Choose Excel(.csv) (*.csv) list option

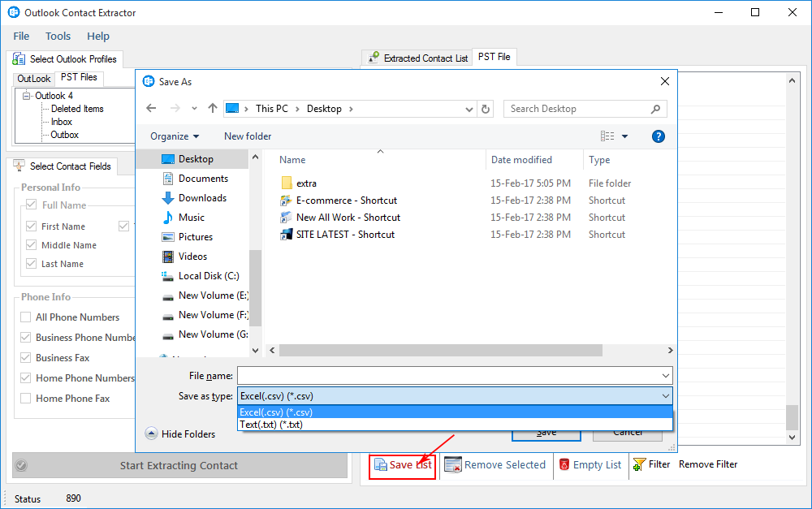pos(455,412)
